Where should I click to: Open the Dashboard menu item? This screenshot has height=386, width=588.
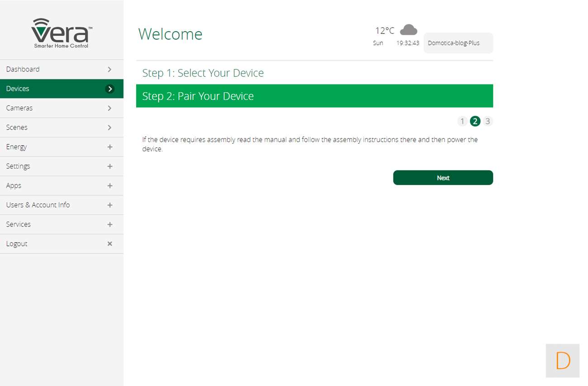point(23,69)
